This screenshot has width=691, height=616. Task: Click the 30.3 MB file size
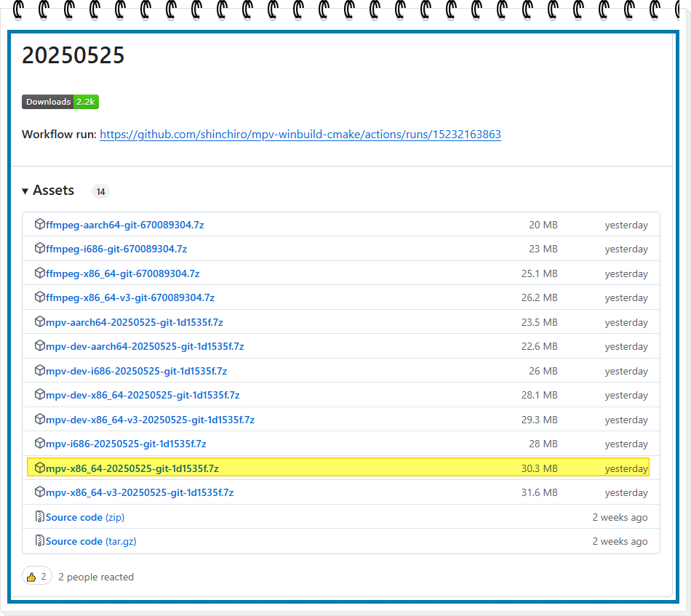pyautogui.click(x=540, y=468)
